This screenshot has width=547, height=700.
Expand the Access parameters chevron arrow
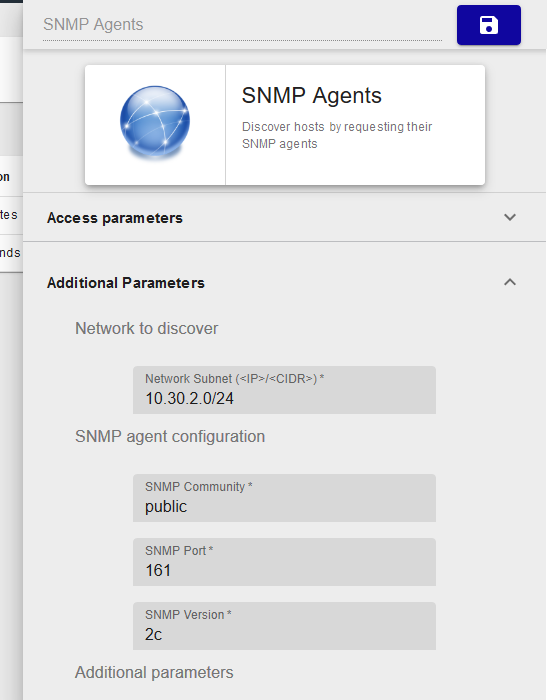click(x=509, y=217)
